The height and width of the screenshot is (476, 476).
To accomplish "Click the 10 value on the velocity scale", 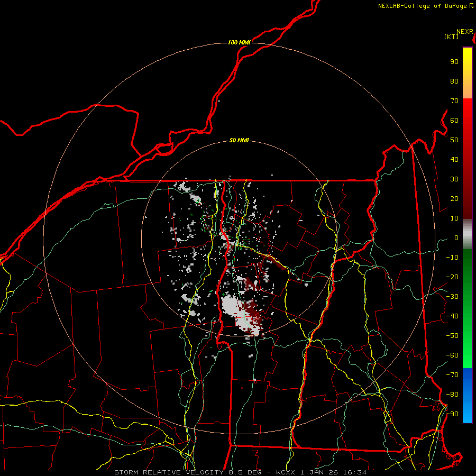I will coord(454,218).
